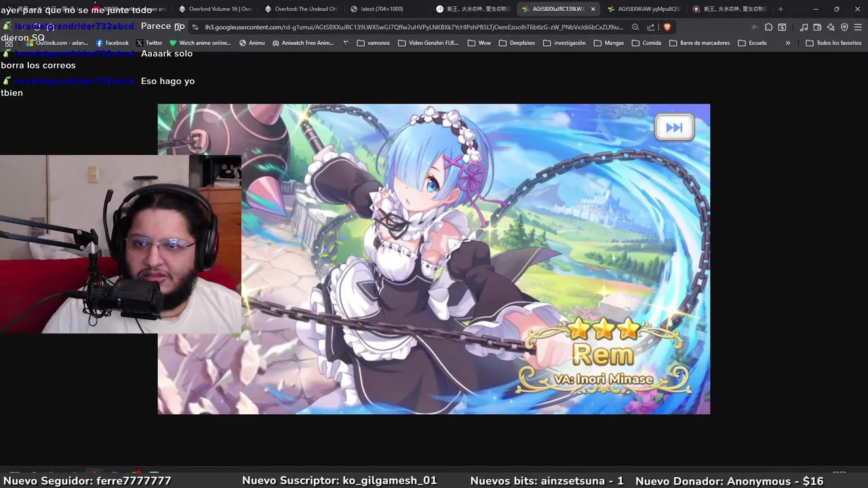868x488 pixels.
Task: Click the 'Rem' name title text
Action: 602,354
